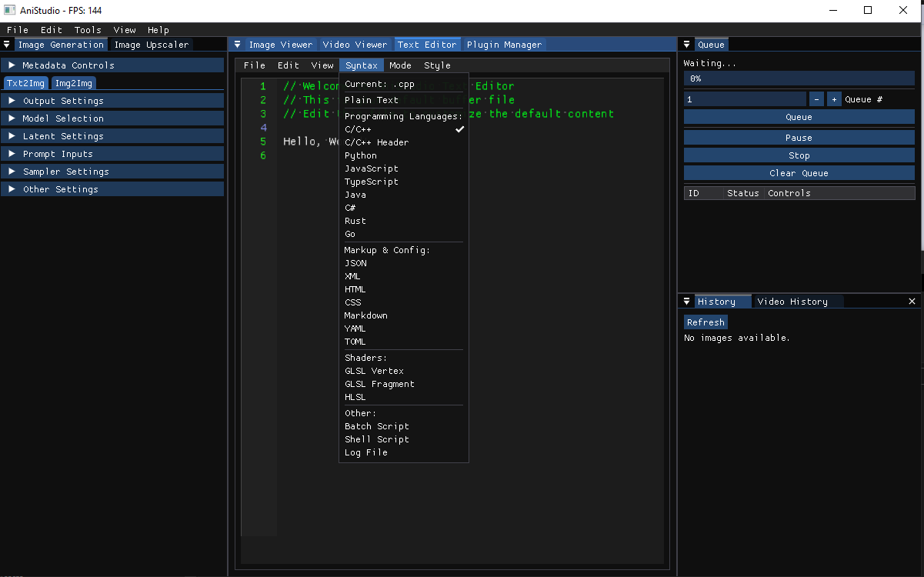924x577 pixels.
Task: Open the text editor Edit menu
Action: (289, 65)
